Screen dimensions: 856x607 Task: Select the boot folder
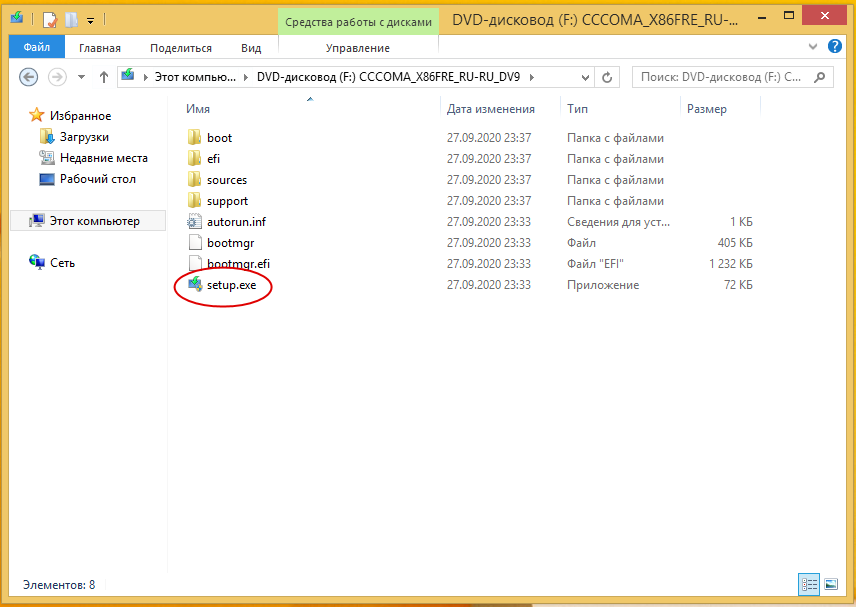[x=219, y=138]
